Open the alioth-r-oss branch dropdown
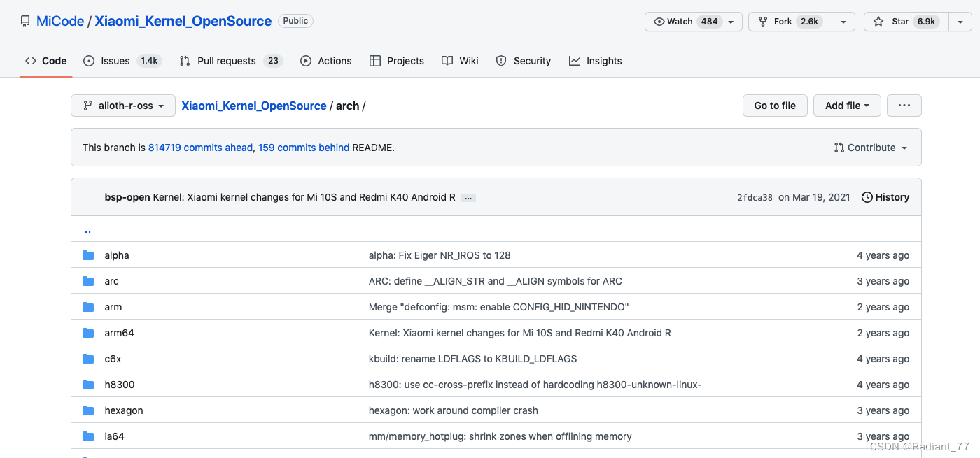This screenshot has width=980, height=458. [x=122, y=106]
